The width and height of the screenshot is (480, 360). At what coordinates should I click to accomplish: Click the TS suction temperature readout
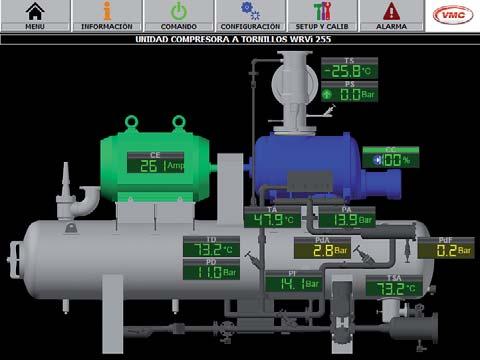(349, 68)
